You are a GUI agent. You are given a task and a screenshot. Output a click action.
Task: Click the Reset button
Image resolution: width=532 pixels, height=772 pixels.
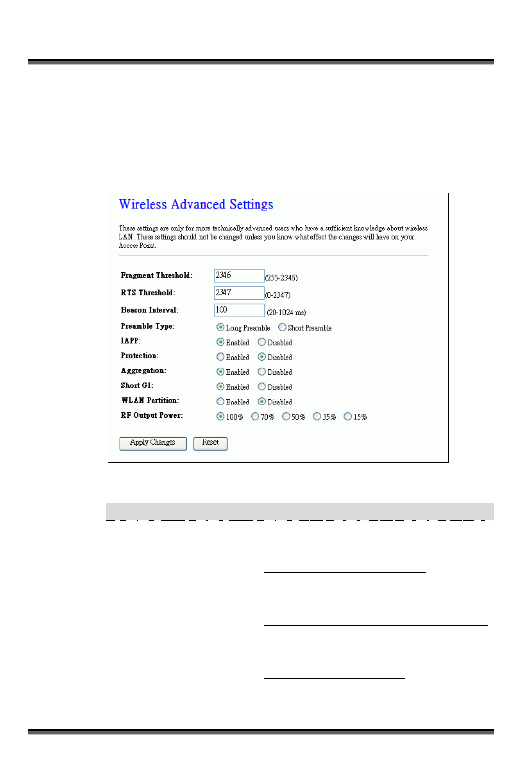[210, 443]
